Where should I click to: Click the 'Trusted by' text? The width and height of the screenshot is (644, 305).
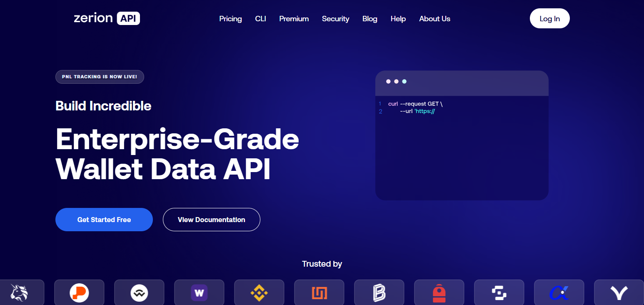pos(322,264)
